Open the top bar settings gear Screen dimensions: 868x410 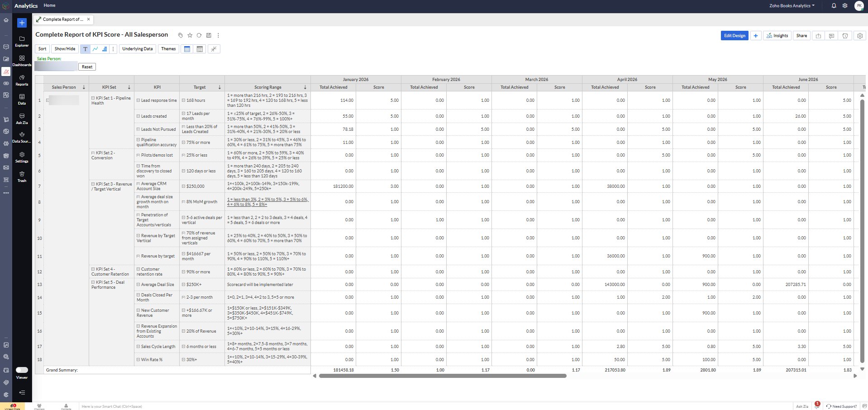click(x=845, y=6)
